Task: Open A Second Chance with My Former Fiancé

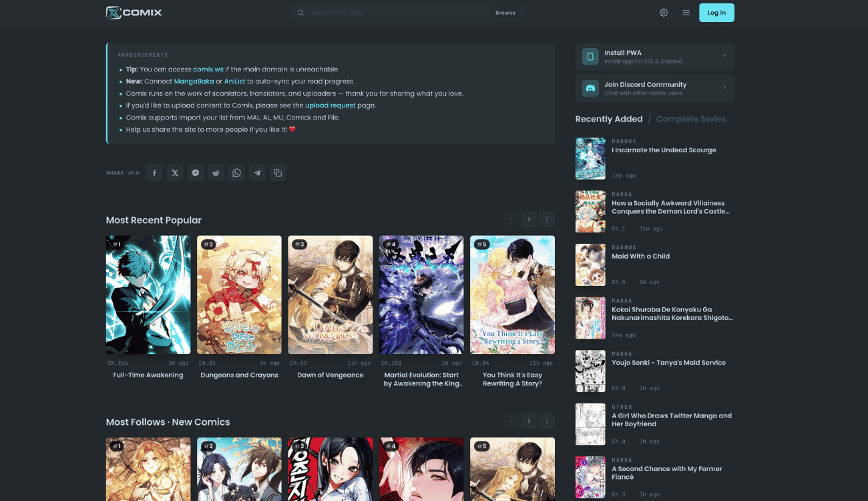Action: tap(667, 473)
